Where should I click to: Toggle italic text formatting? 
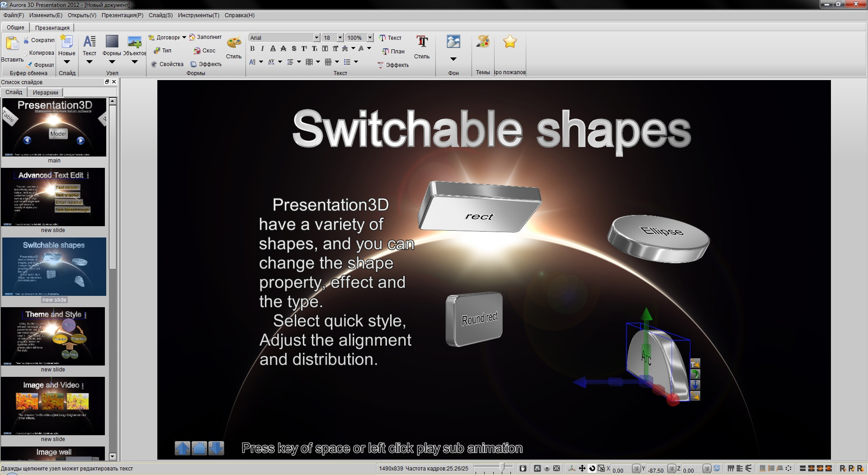262,48
